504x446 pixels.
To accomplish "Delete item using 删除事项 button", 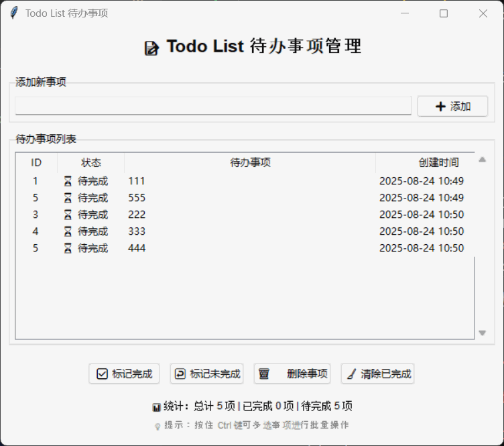I will [x=292, y=374].
